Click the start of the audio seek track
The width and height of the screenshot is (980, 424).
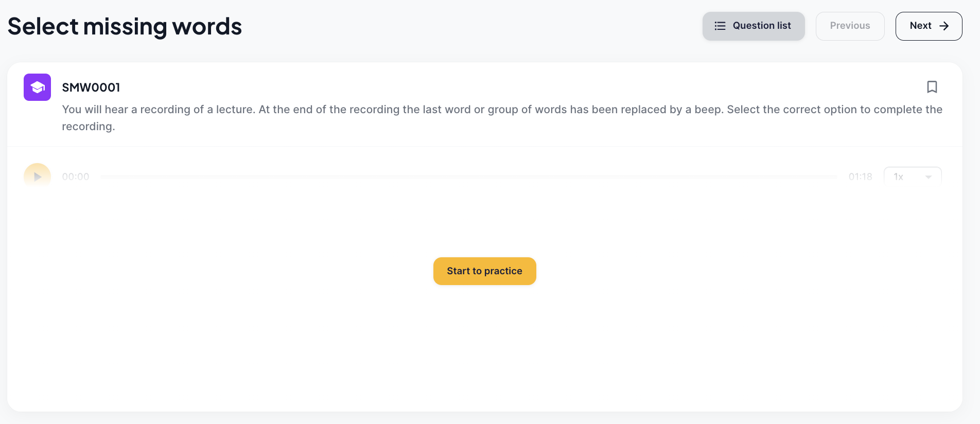[x=103, y=176]
